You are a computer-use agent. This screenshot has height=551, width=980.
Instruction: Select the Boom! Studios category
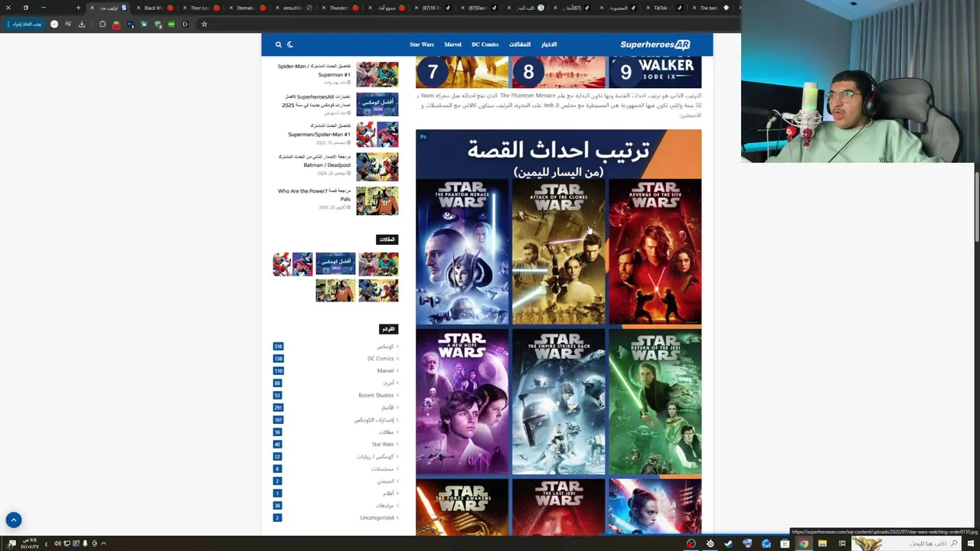376,396
